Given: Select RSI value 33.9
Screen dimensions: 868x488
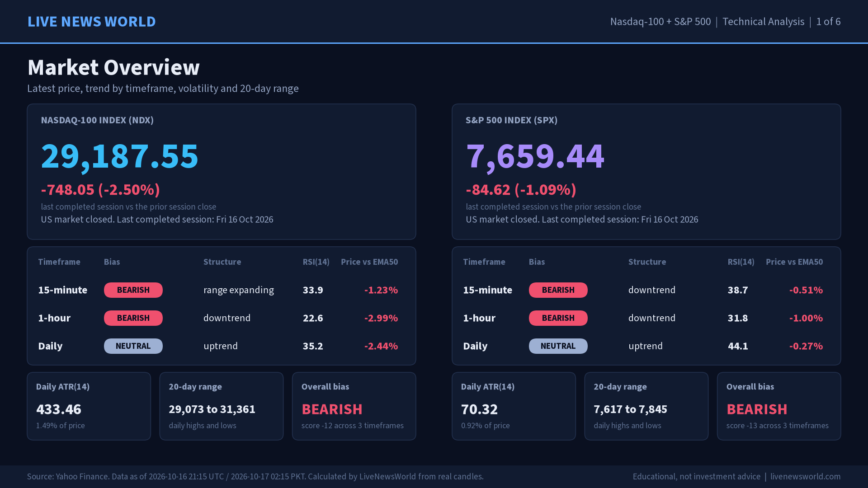Looking at the screenshot, I should [313, 290].
